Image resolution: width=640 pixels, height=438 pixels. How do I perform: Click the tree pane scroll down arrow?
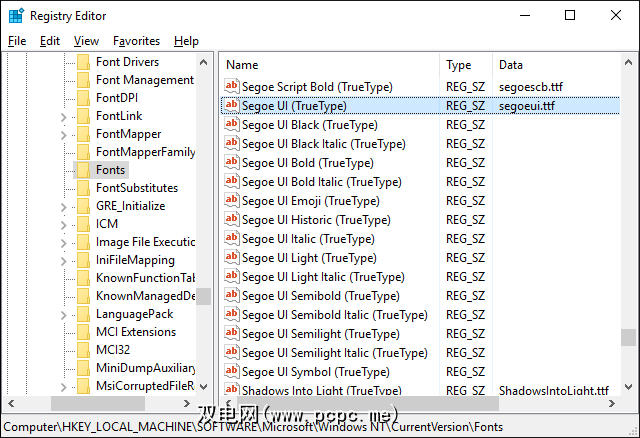204,386
